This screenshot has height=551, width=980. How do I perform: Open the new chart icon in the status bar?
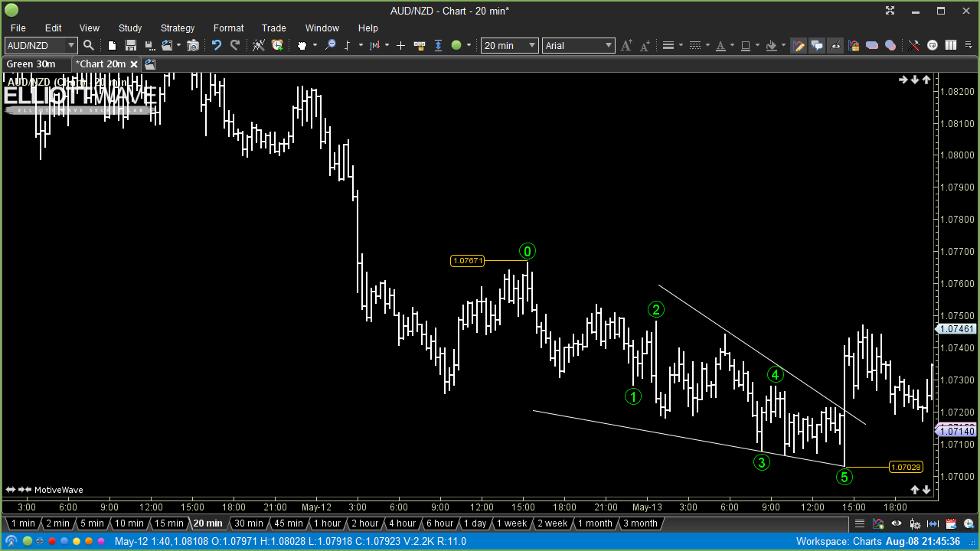pos(878,523)
